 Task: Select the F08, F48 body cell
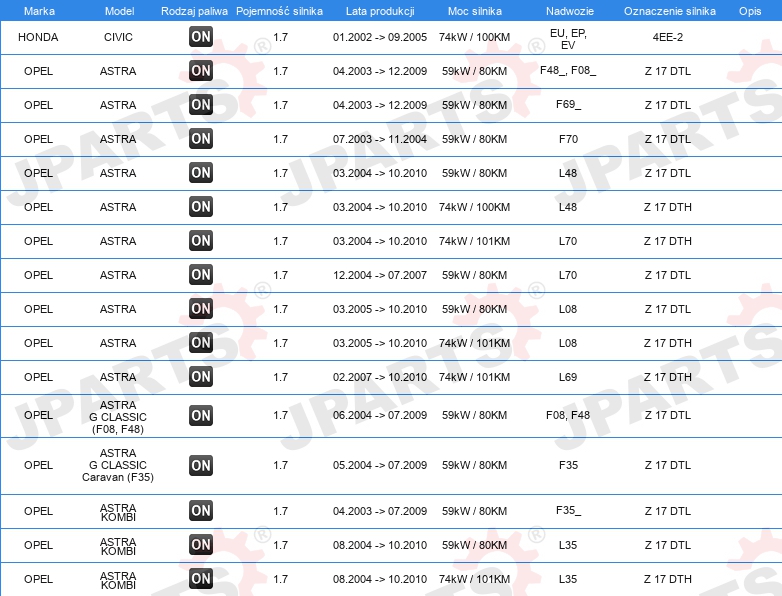(568, 415)
